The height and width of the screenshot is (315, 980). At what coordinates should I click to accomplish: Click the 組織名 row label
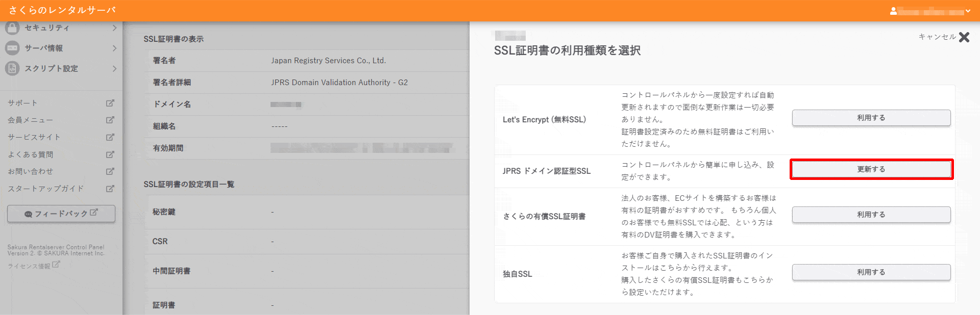(x=164, y=126)
